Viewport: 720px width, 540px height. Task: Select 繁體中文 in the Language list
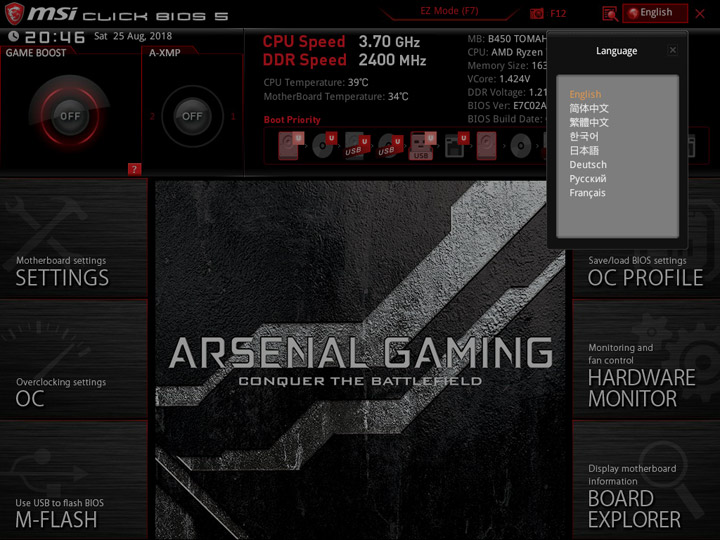(x=589, y=123)
